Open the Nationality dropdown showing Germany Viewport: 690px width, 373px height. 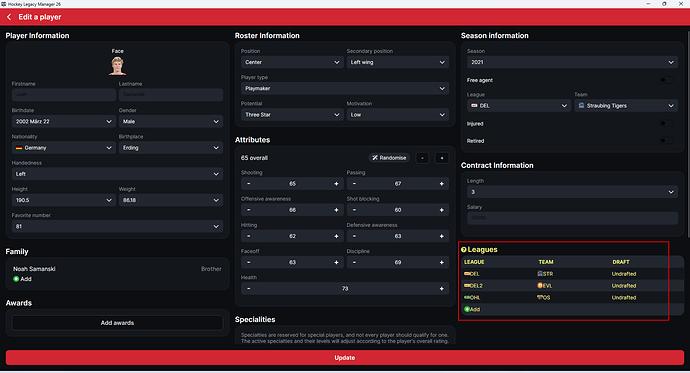click(64, 148)
